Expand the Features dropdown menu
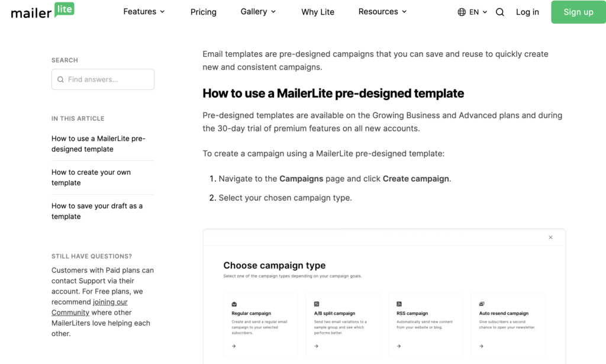Viewport: 606px width, 364px height. (144, 12)
